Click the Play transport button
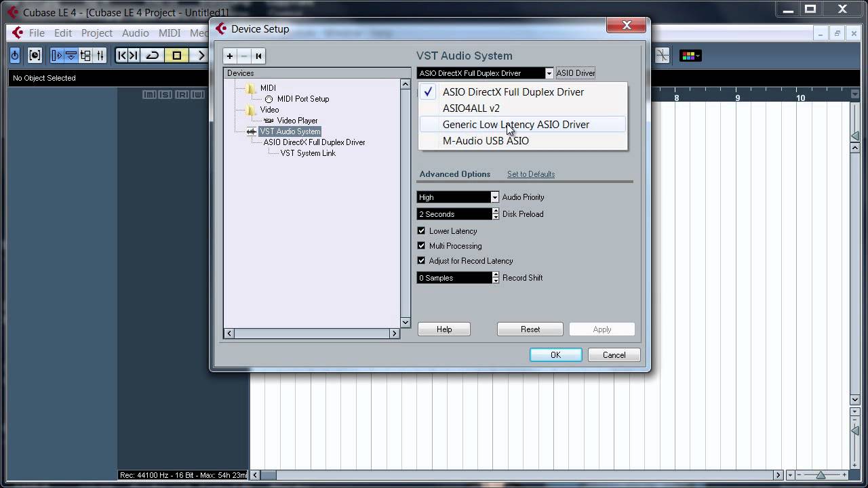Image resolution: width=868 pixels, height=488 pixels. point(200,56)
